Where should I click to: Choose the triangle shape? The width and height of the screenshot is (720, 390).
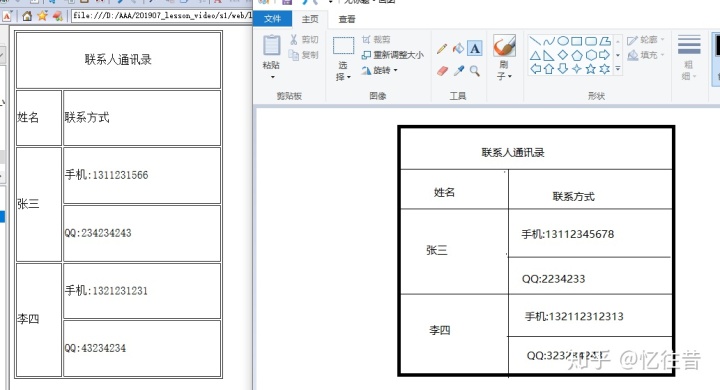click(535, 56)
